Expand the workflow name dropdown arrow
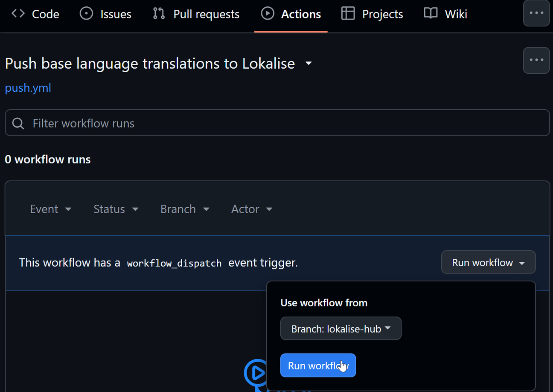Image resolution: width=553 pixels, height=392 pixels. pyautogui.click(x=309, y=63)
